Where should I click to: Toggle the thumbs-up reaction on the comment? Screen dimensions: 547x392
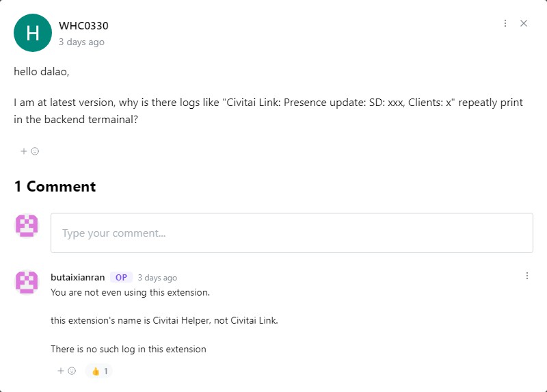pos(99,371)
